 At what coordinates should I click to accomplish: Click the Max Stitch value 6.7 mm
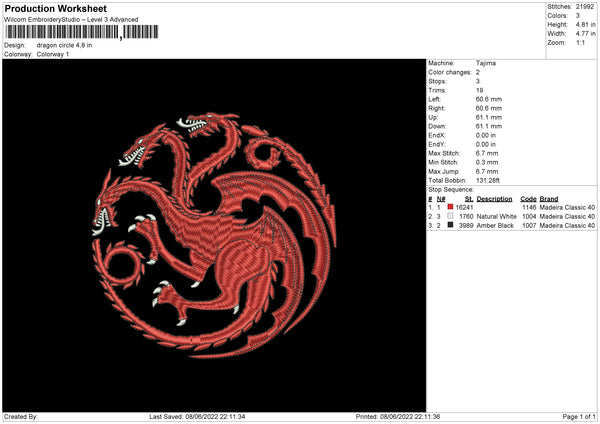pos(487,153)
